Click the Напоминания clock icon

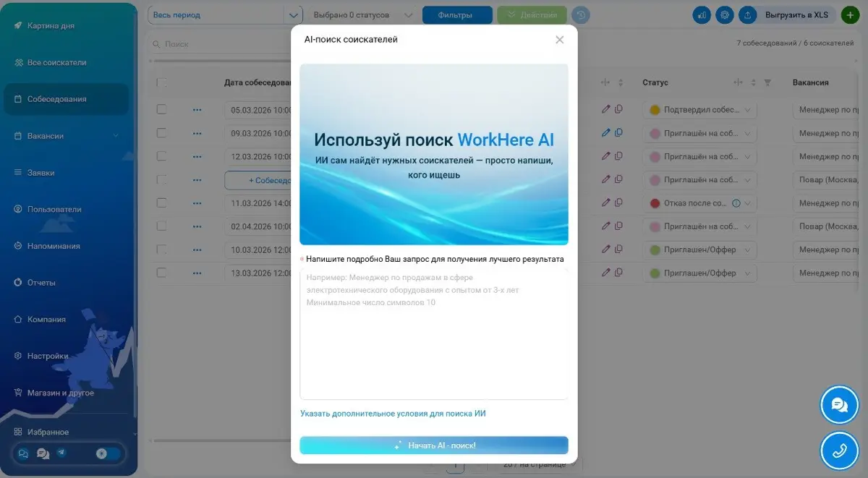tap(19, 246)
